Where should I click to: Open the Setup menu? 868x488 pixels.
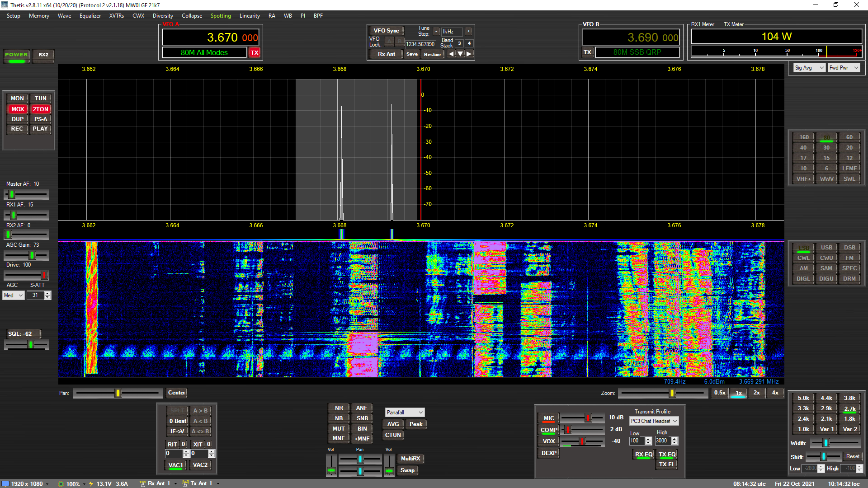pos(14,16)
